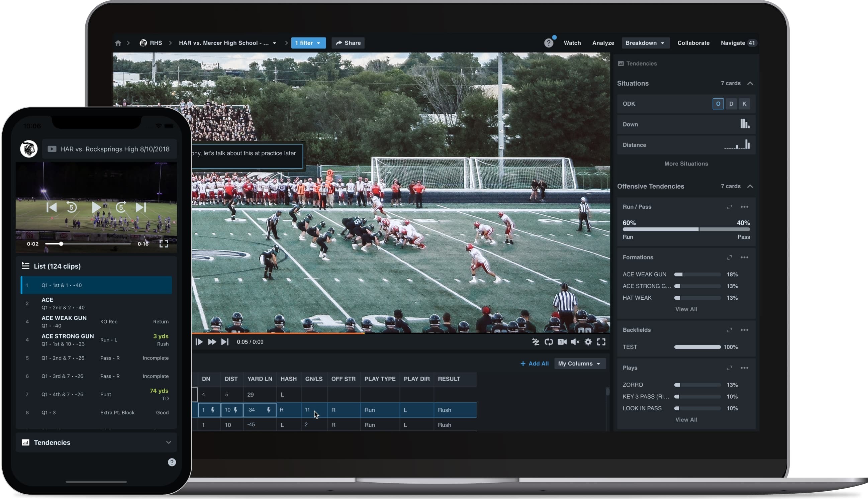868x499 pixels.
Task: Open the Collaborate tab
Action: 693,43
